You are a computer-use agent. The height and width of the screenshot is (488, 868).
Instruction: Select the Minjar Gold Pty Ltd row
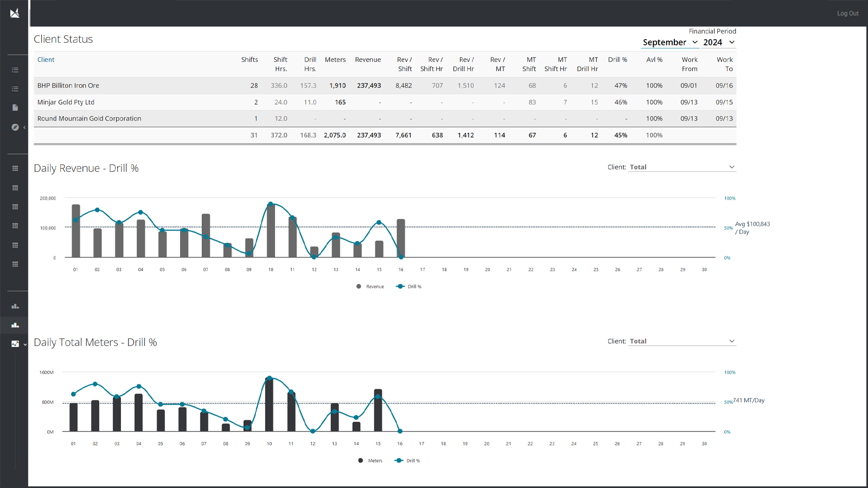(x=66, y=102)
